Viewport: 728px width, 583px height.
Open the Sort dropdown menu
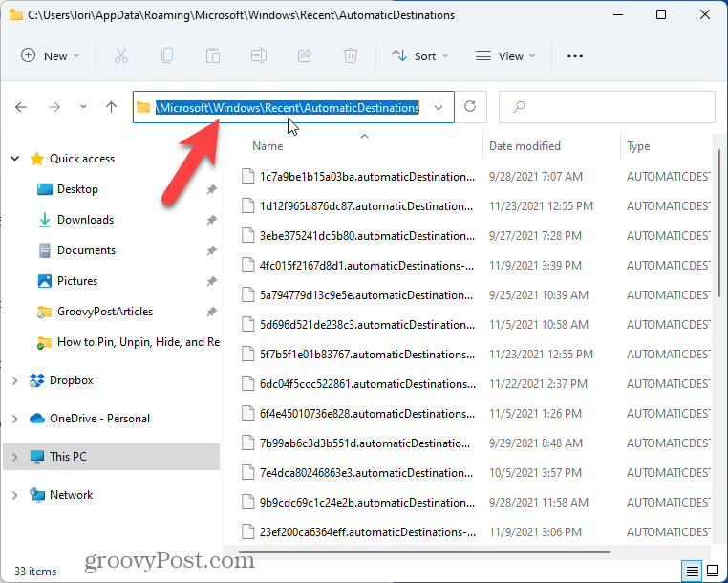click(419, 56)
